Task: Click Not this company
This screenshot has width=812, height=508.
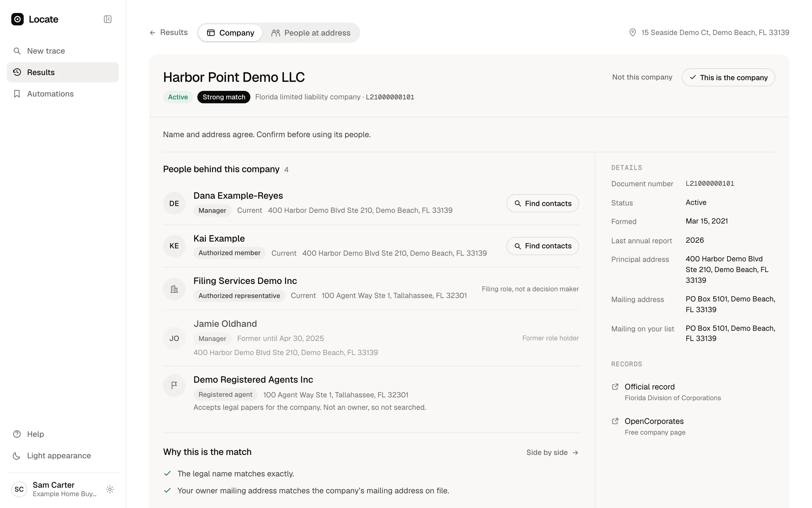Action: pos(642,77)
